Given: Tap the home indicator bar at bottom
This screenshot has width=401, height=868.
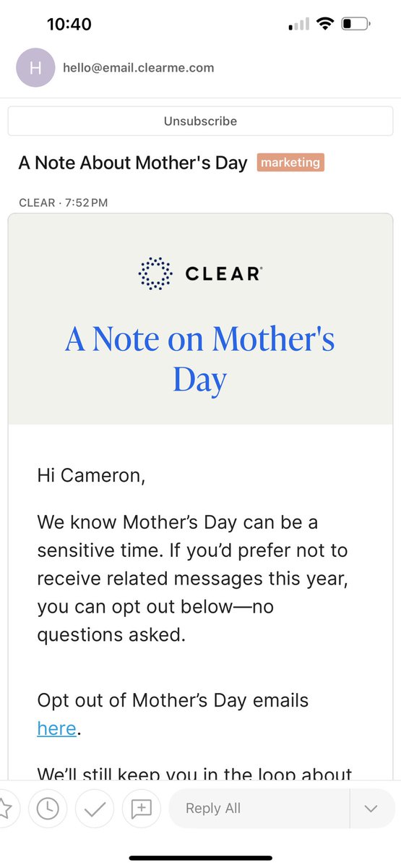Looking at the screenshot, I should click(x=200, y=858).
